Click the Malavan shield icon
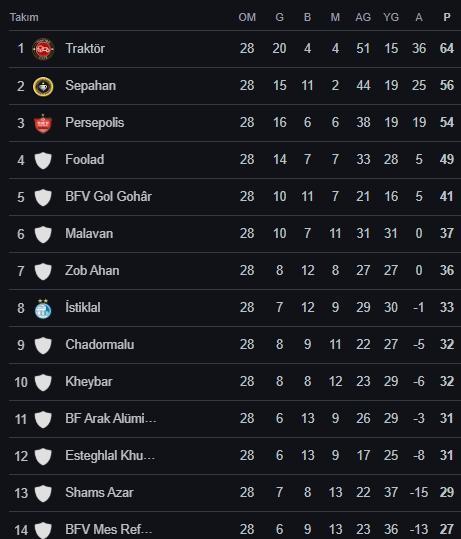 (x=43, y=234)
